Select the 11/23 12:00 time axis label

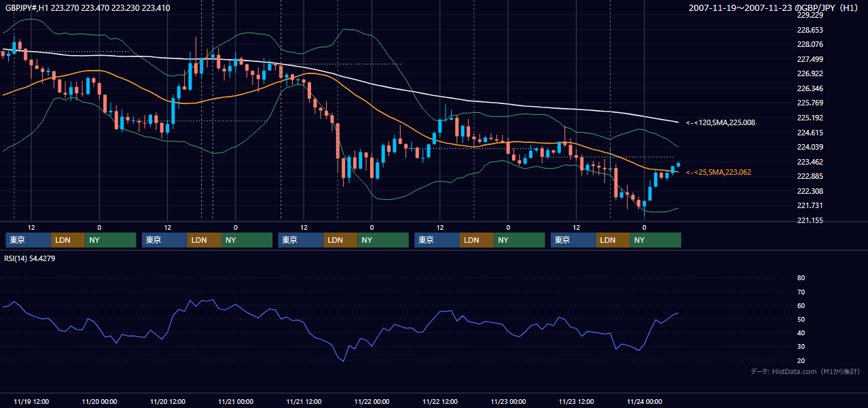577,401
